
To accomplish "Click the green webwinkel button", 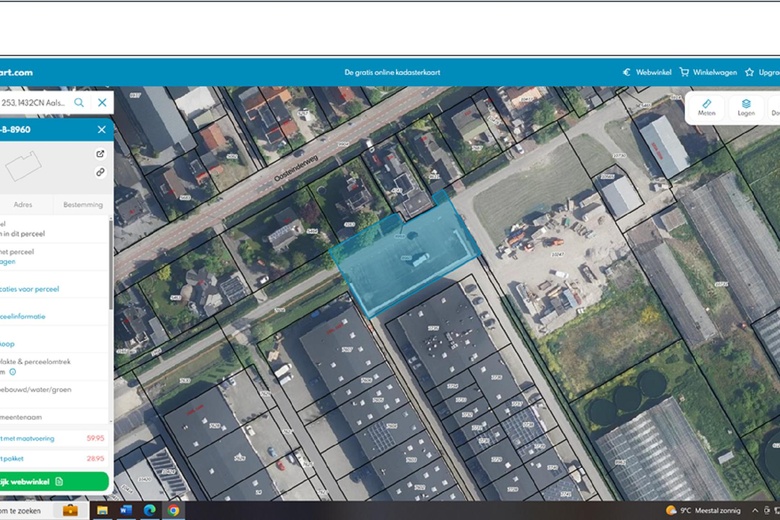I will [x=50, y=481].
